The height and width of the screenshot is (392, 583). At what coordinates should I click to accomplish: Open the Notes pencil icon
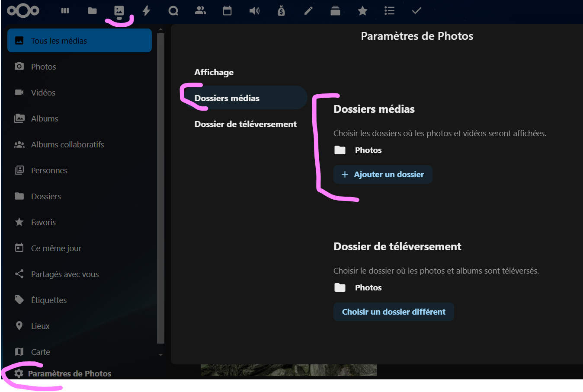point(308,11)
